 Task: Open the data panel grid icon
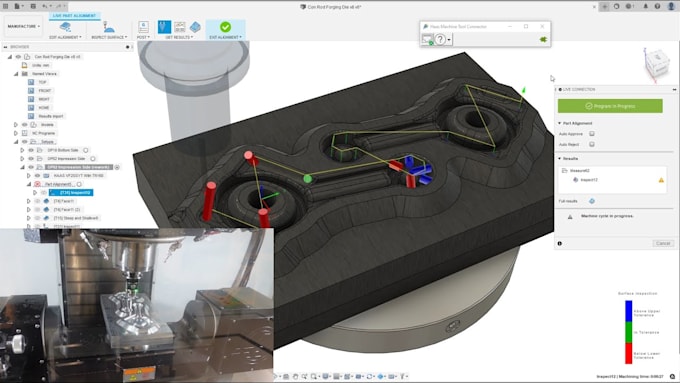pos(6,6)
